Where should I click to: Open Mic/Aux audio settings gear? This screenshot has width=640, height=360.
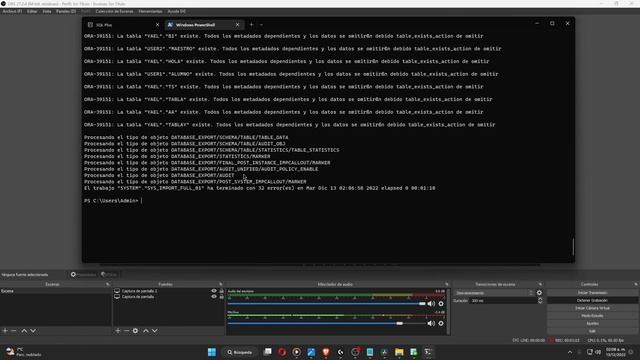(x=441, y=323)
